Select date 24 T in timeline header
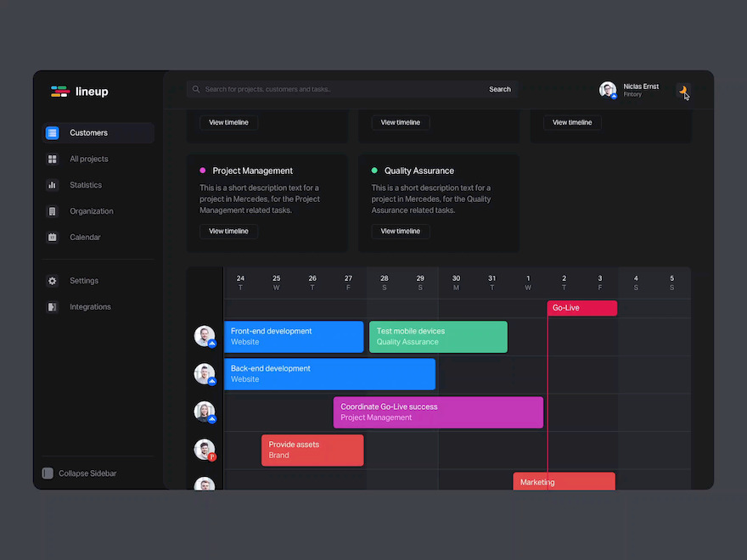The image size is (747, 560). (240, 283)
